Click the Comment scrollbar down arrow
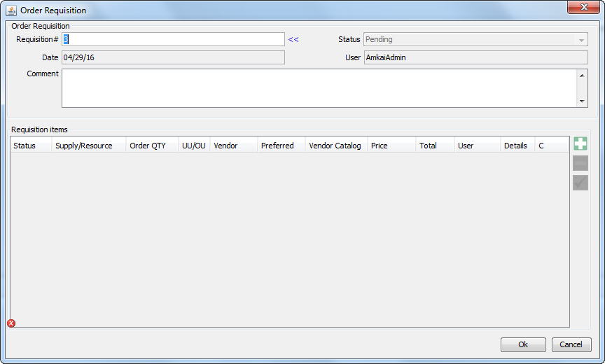 point(582,101)
